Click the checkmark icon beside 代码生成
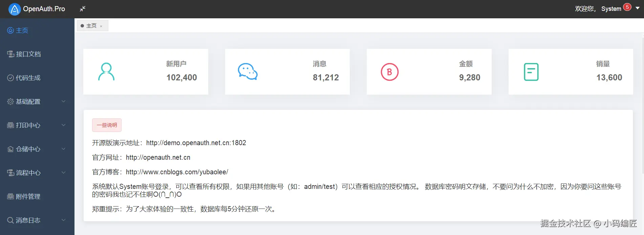Viewport: 644px width, 235px height. (x=10, y=78)
